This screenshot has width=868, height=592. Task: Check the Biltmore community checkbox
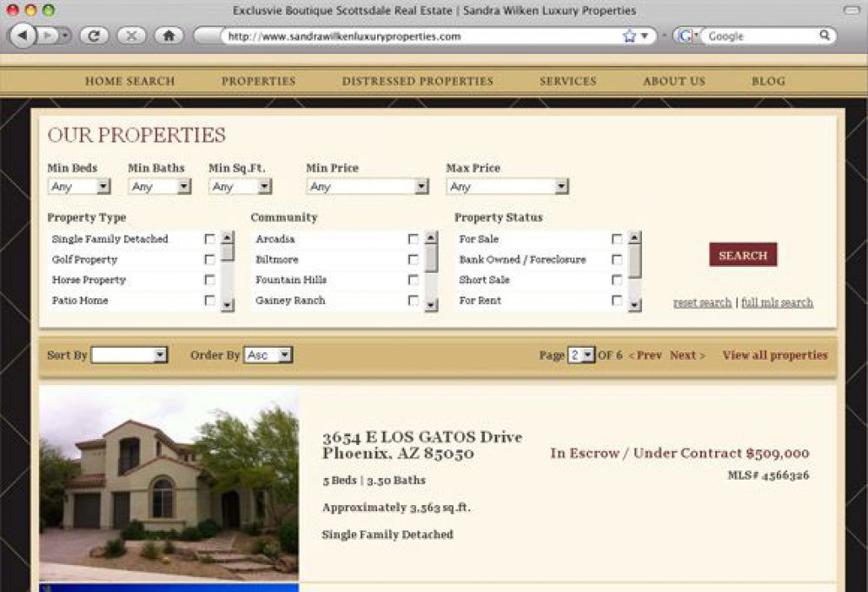(x=414, y=259)
